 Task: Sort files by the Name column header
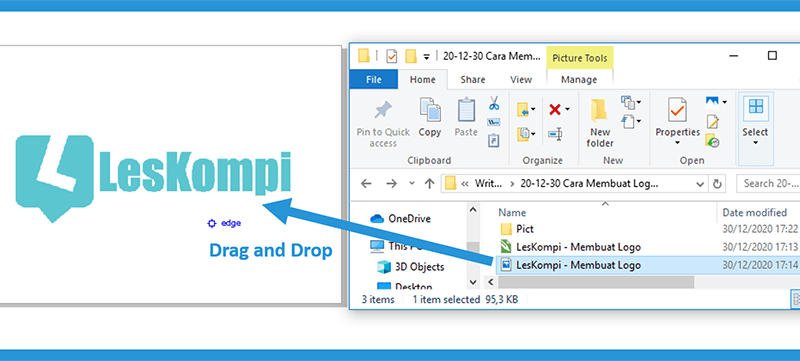pyautogui.click(x=512, y=212)
